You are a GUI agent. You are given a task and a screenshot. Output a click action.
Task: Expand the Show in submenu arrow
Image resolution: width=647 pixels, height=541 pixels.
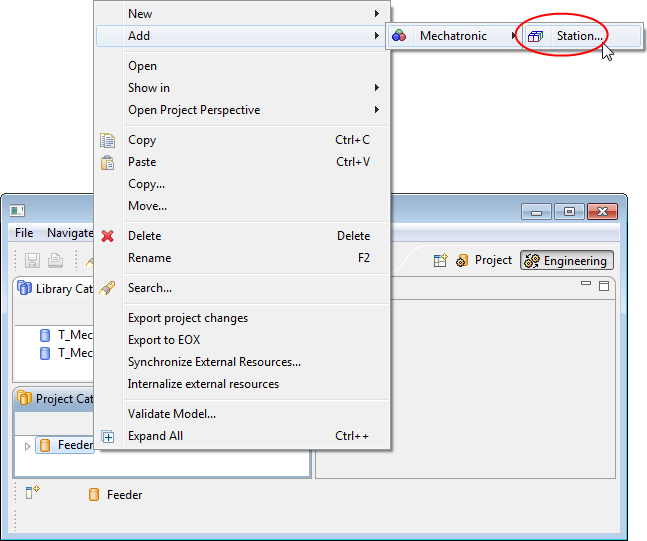(376, 87)
